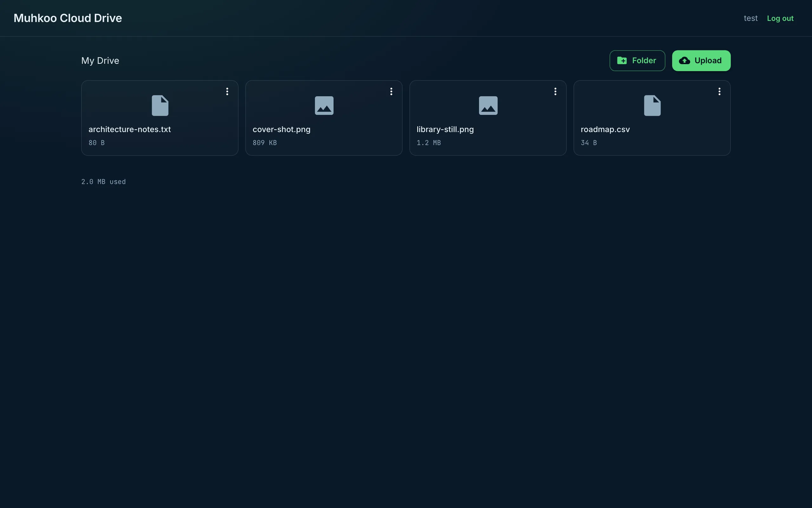Open options menu for architecture-notes.txt
Image resolution: width=812 pixels, height=508 pixels.
pyautogui.click(x=227, y=91)
